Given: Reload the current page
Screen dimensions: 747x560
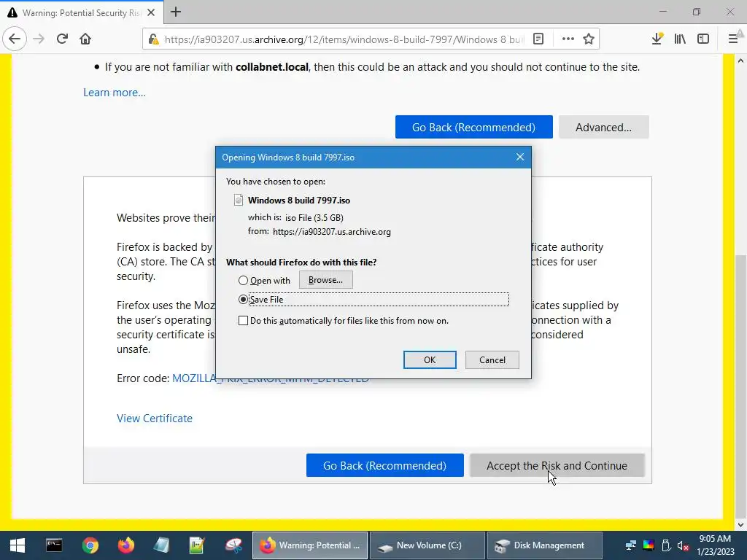Looking at the screenshot, I should [x=62, y=39].
